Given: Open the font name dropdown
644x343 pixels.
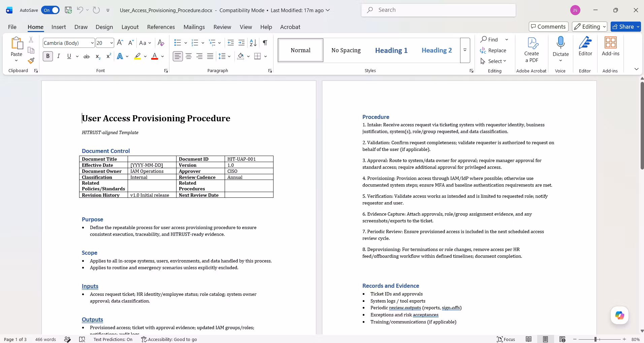Looking at the screenshot, I should [x=92, y=43].
